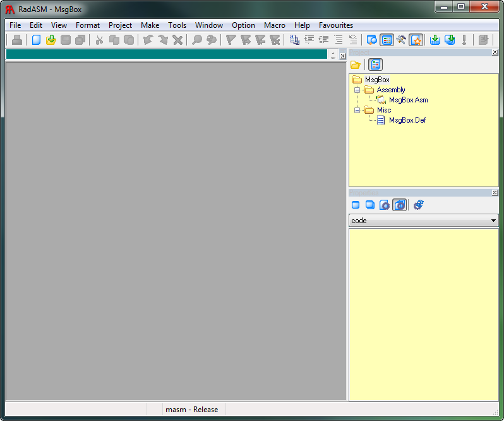The image size is (504, 421).
Task: Open the Format menu
Action: 88,25
